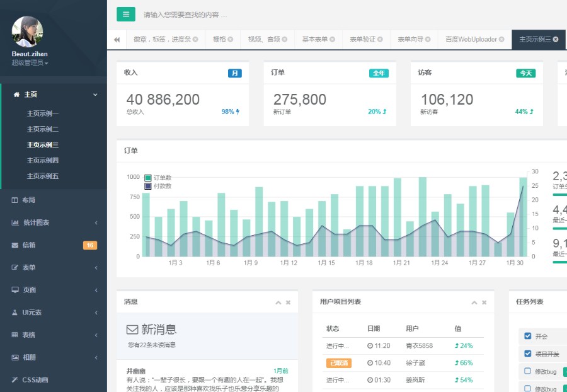Click the 40 886,200 income figure
Image resolution: width=567 pixels, height=392 pixels.
click(x=163, y=100)
